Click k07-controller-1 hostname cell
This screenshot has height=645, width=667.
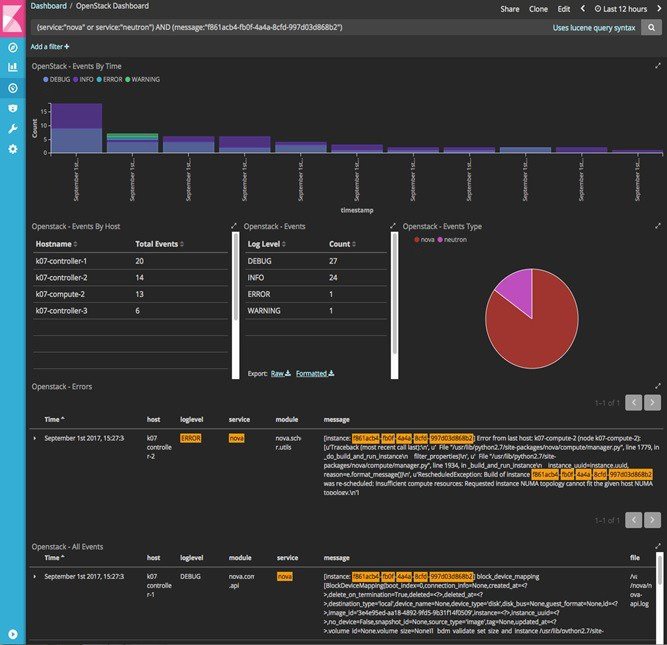(x=61, y=261)
